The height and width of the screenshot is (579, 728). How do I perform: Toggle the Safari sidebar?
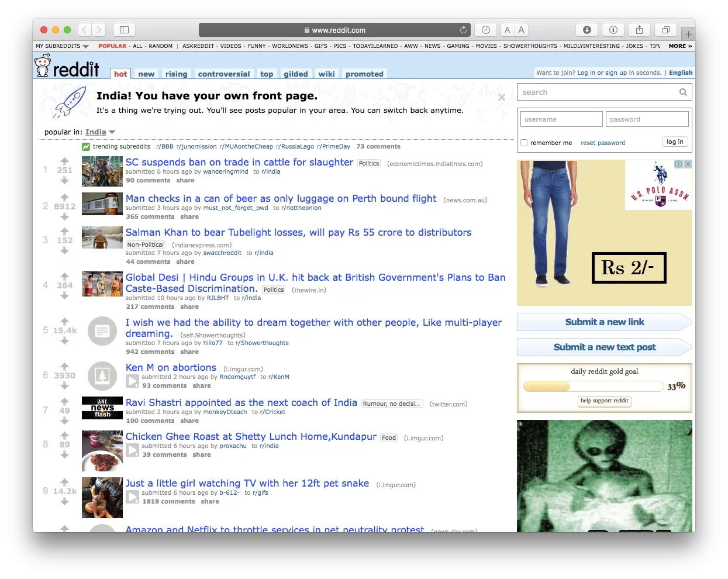pos(124,30)
